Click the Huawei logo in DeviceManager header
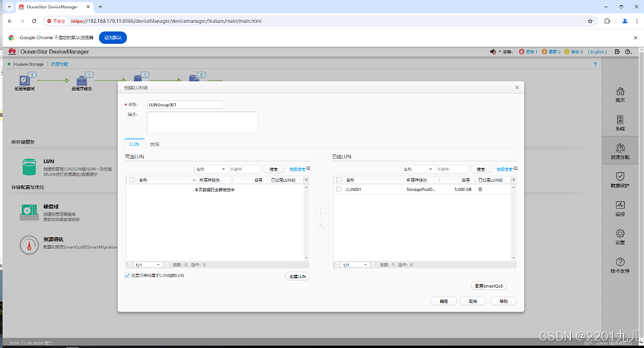Screen dimensions: 644x348 [x=13, y=51]
